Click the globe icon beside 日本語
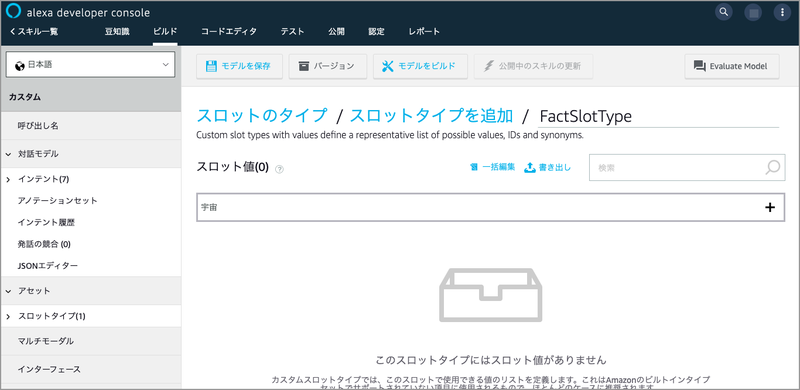The height and width of the screenshot is (390, 800). tap(20, 65)
